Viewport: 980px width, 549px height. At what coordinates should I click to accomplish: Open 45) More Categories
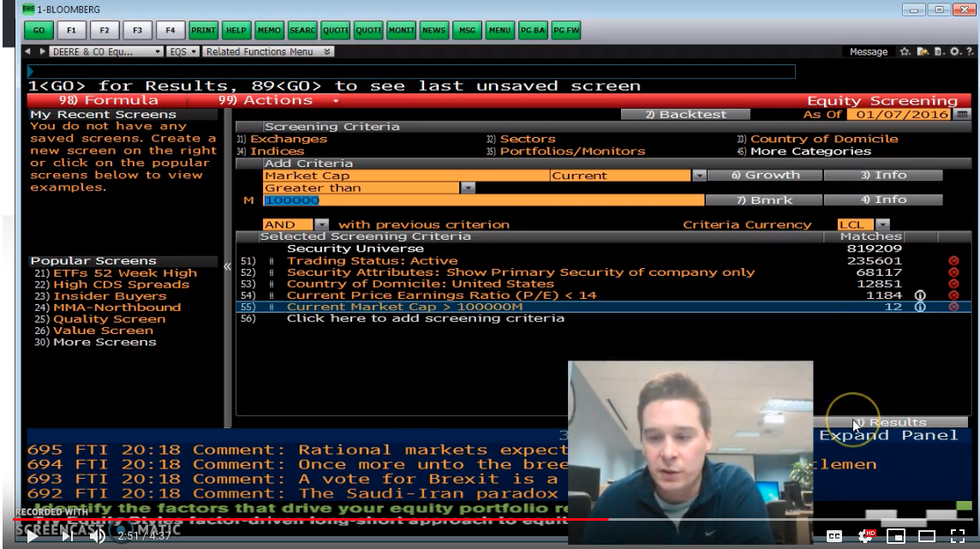[804, 151]
